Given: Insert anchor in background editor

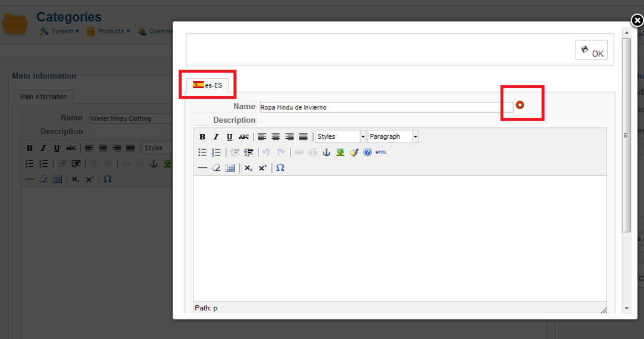Looking at the screenshot, I should tap(154, 164).
